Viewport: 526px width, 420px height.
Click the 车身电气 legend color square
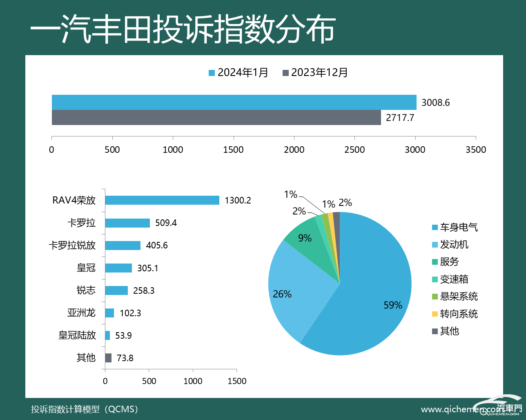[x=435, y=228]
